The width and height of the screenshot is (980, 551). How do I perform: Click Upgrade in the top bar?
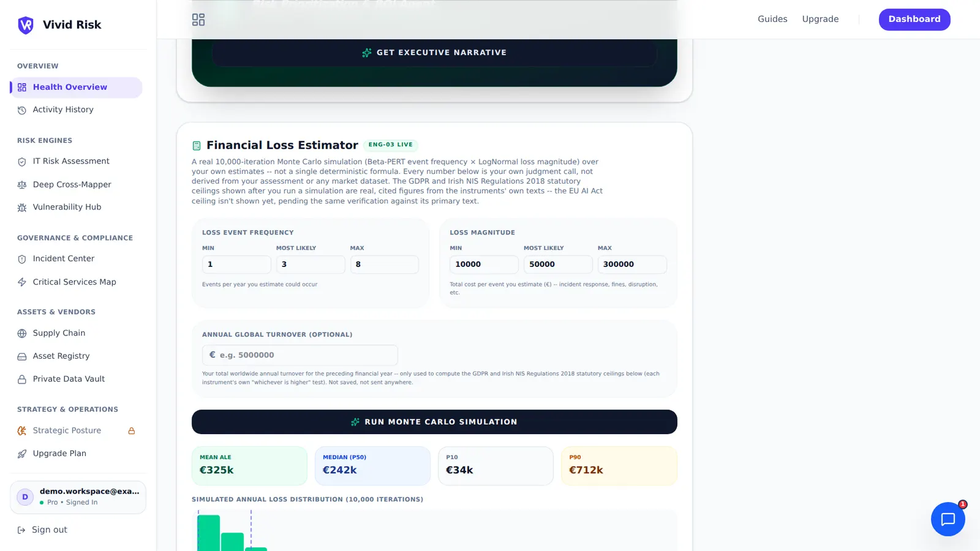820,20
